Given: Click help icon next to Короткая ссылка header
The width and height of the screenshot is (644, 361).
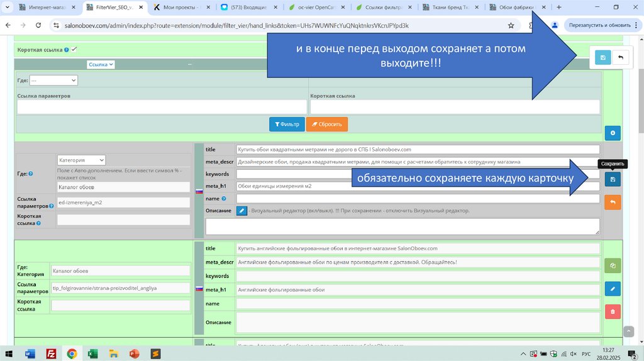Looking at the screenshot, I should coord(67,50).
